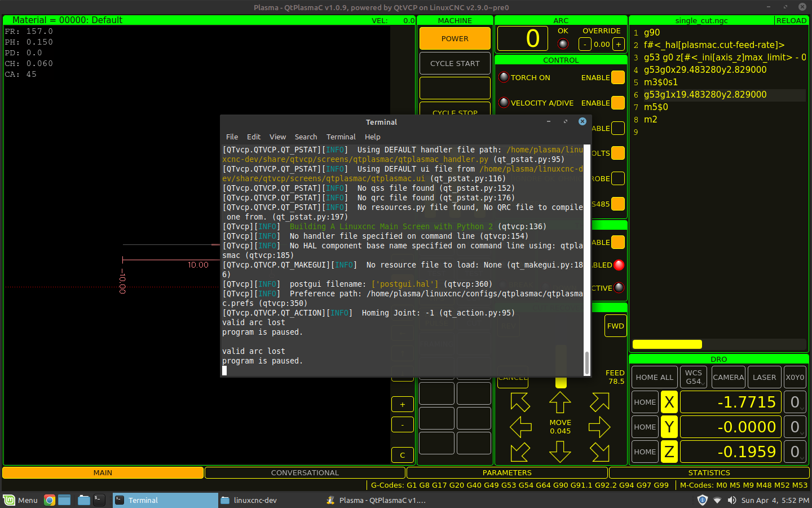Zoom out preview with minus button
The height and width of the screenshot is (508, 812).
coord(402,424)
